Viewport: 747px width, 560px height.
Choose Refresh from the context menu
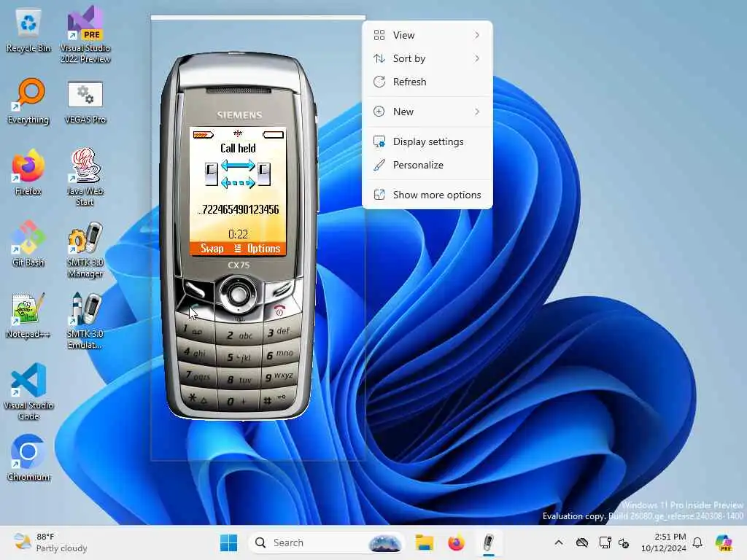point(427,82)
